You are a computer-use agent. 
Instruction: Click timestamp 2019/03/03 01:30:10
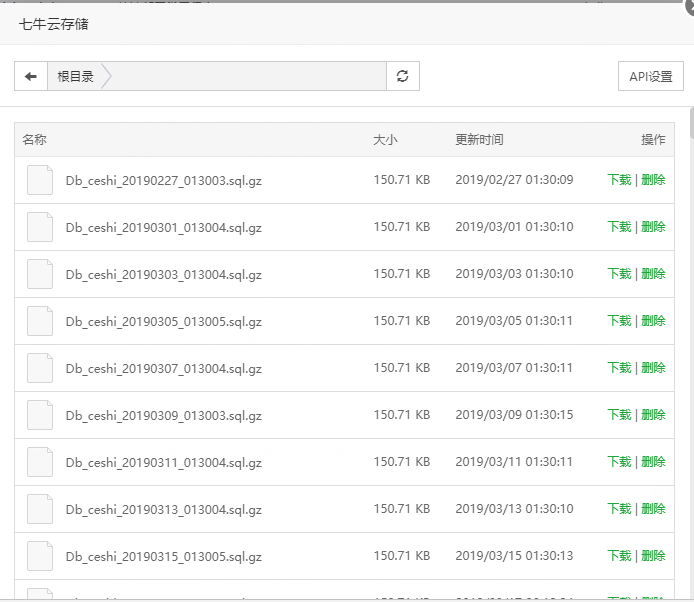(x=514, y=274)
